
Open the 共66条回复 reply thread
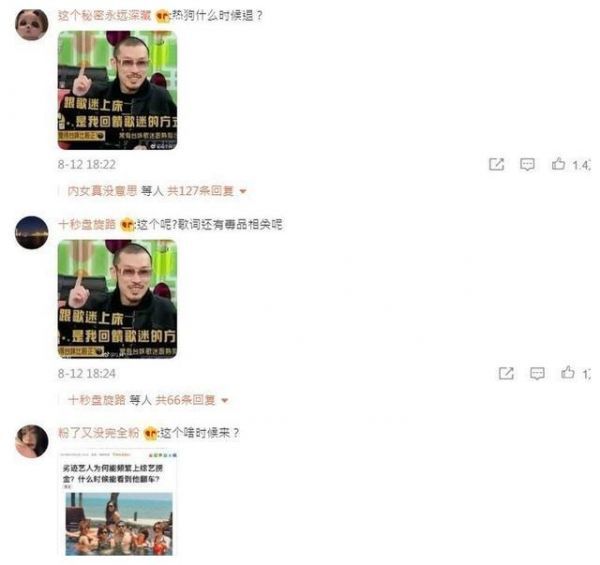point(186,400)
